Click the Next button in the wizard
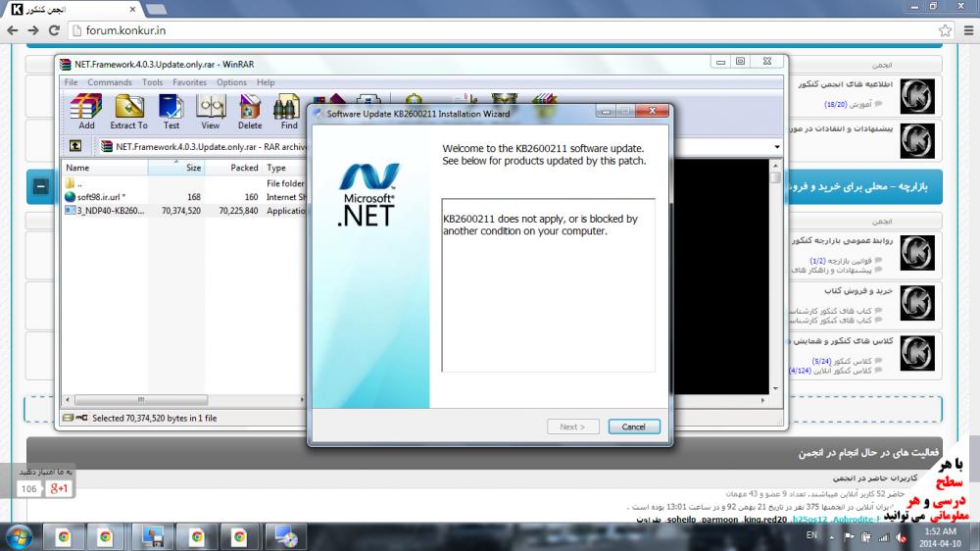The height and width of the screenshot is (551, 980). (572, 426)
